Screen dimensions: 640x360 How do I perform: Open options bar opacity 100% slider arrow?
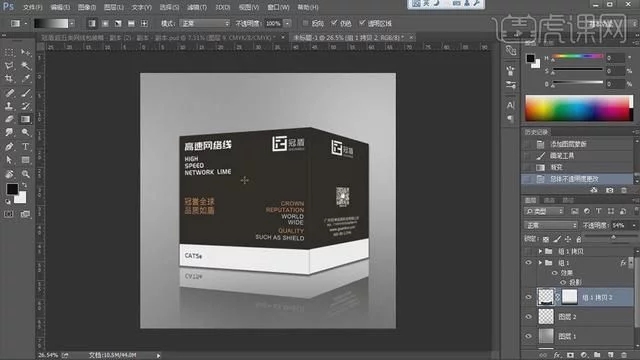click(x=287, y=24)
